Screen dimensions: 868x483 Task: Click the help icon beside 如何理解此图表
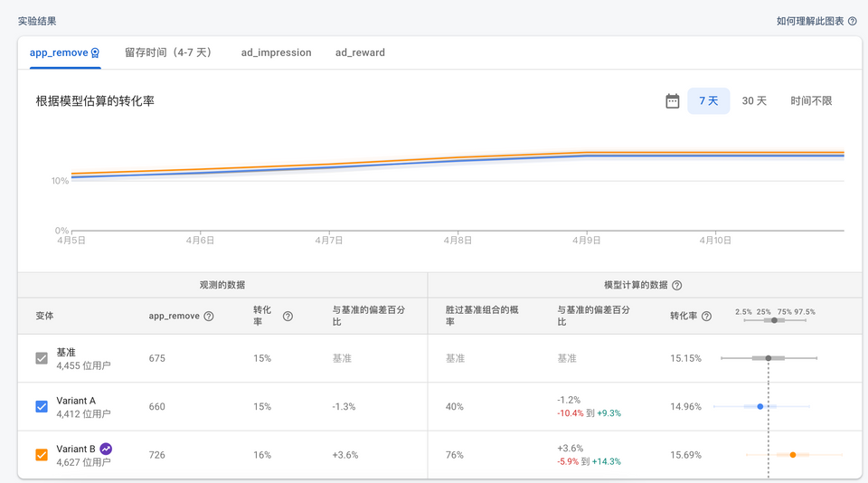coord(853,21)
